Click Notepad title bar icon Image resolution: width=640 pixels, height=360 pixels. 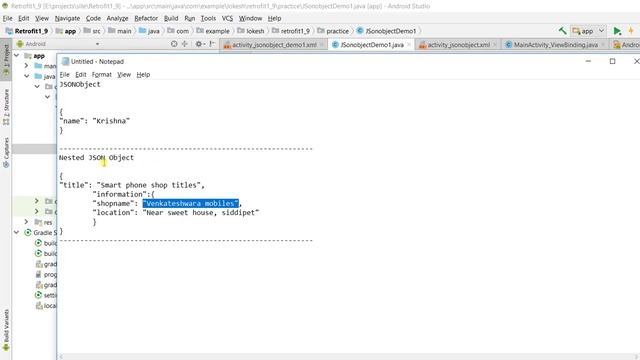pos(65,61)
